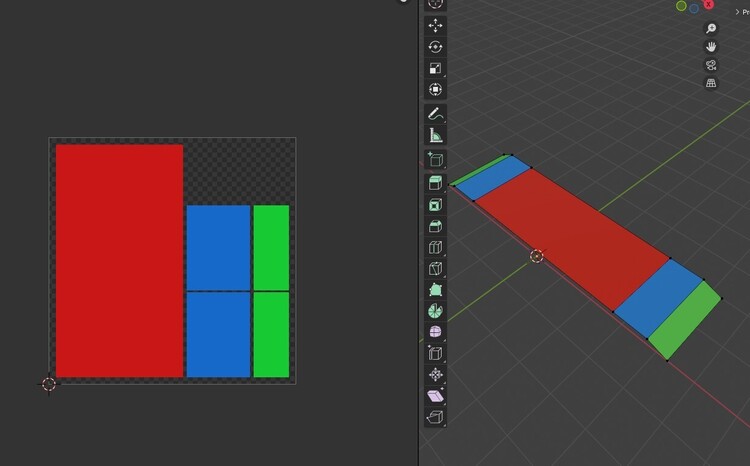
Task: Toggle the camera view
Action: [x=711, y=65]
